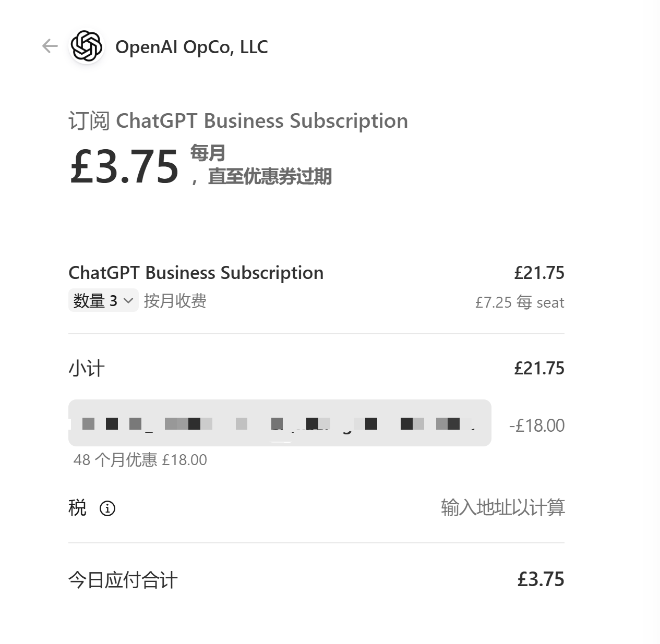Click the 48 个月优惠 £18.00 note
The width and height of the screenshot is (660, 644).
click(x=140, y=460)
